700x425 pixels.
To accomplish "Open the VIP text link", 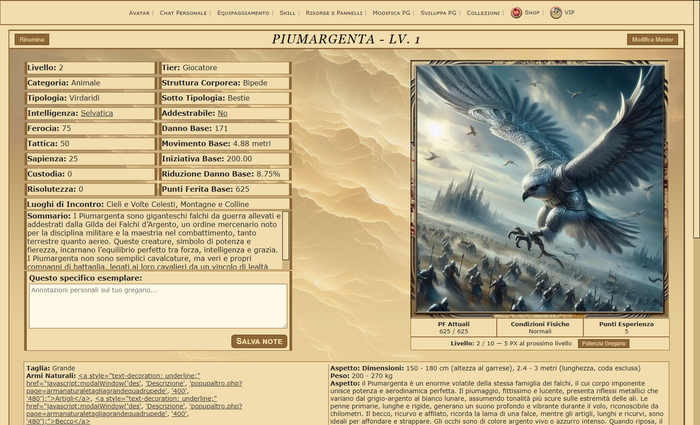I will 569,12.
